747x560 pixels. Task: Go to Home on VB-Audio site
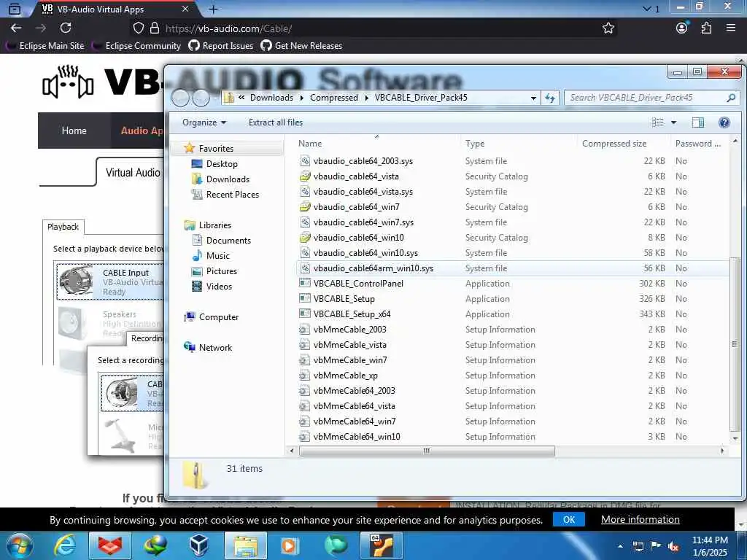[74, 131]
